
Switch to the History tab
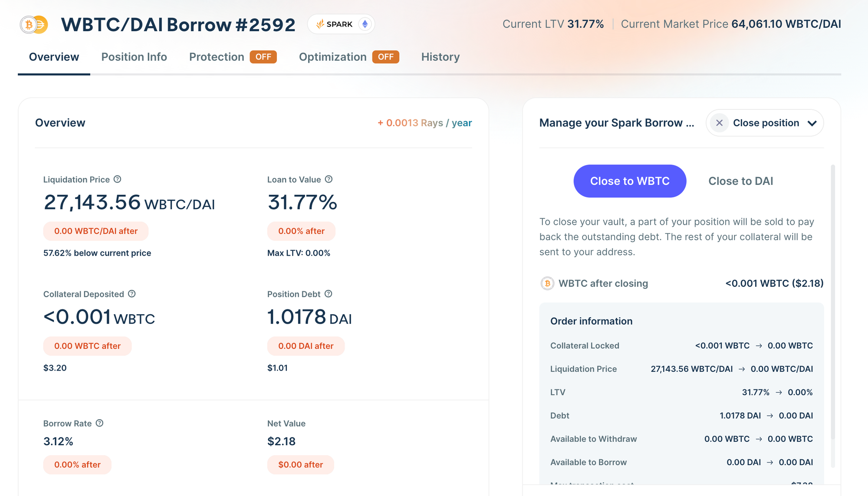(x=440, y=57)
